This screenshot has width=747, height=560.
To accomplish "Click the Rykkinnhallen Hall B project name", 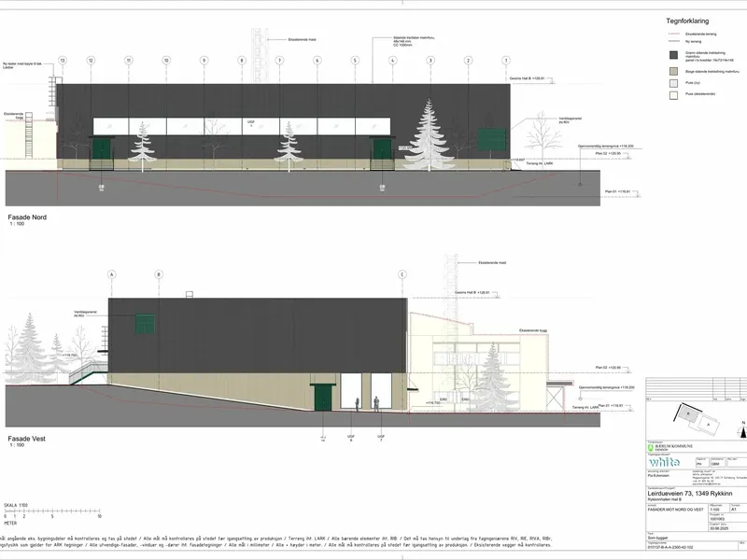I will pos(664,499).
